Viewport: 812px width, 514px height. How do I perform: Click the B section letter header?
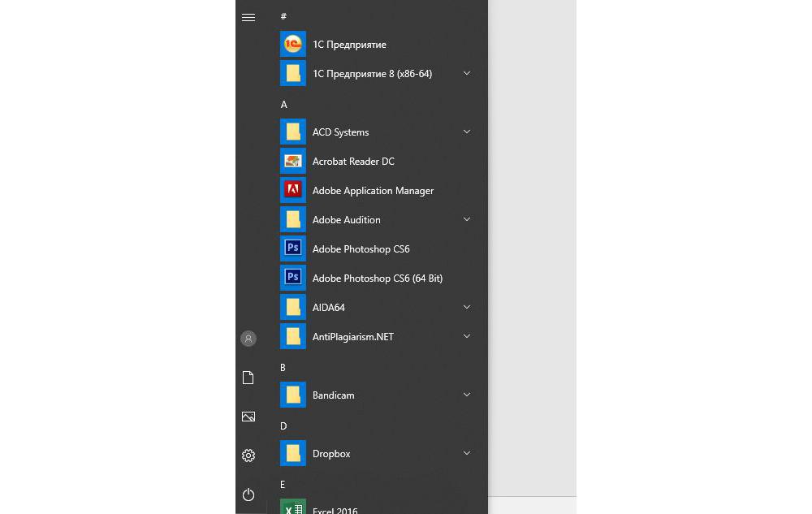click(283, 368)
